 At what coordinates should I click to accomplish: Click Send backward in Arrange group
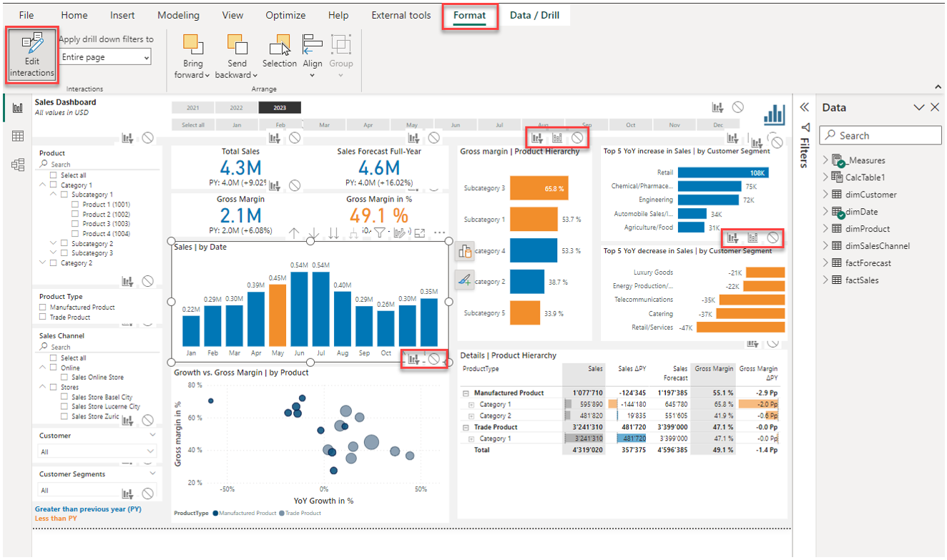point(237,56)
